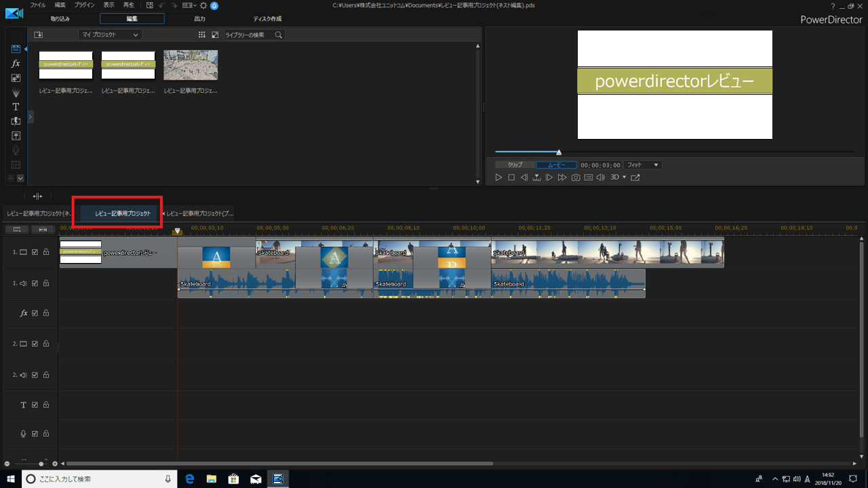Click the fit timeline to window icon
The height and width of the screenshot is (488, 868).
coord(43,229)
